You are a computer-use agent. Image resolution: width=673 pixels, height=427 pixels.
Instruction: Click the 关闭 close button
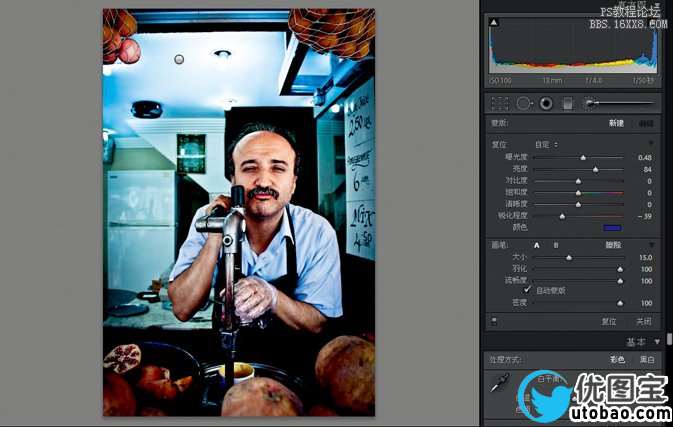(x=643, y=321)
